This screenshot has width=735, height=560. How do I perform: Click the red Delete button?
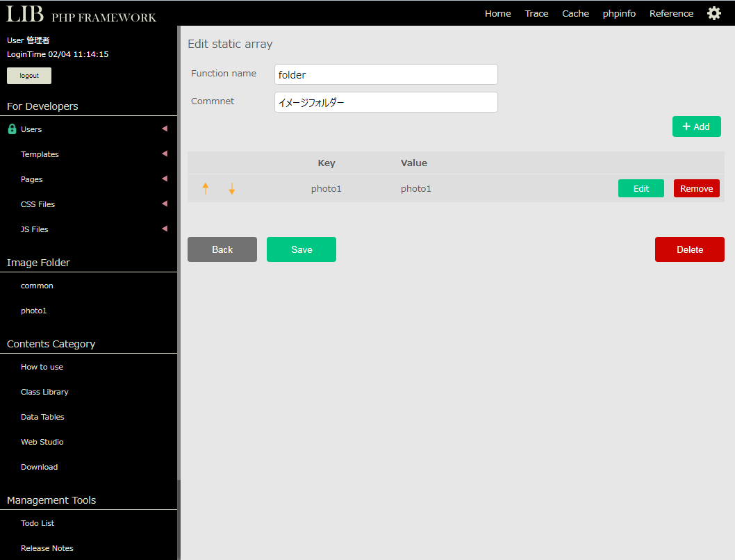(x=689, y=249)
